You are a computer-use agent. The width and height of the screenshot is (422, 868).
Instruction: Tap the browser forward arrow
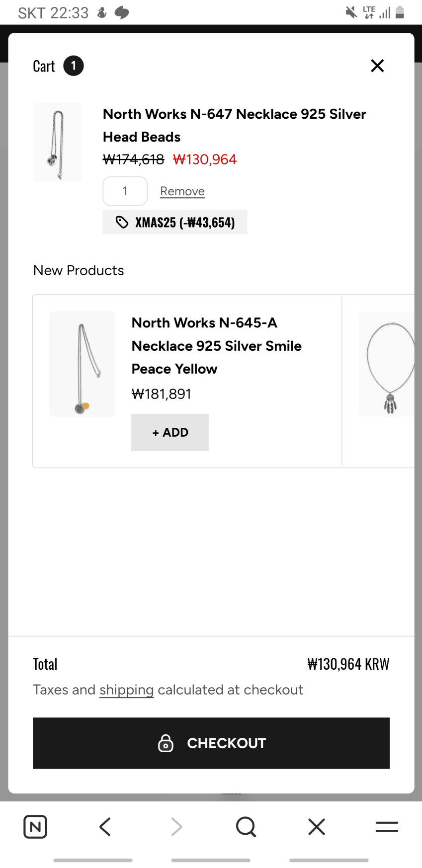pyautogui.click(x=176, y=827)
